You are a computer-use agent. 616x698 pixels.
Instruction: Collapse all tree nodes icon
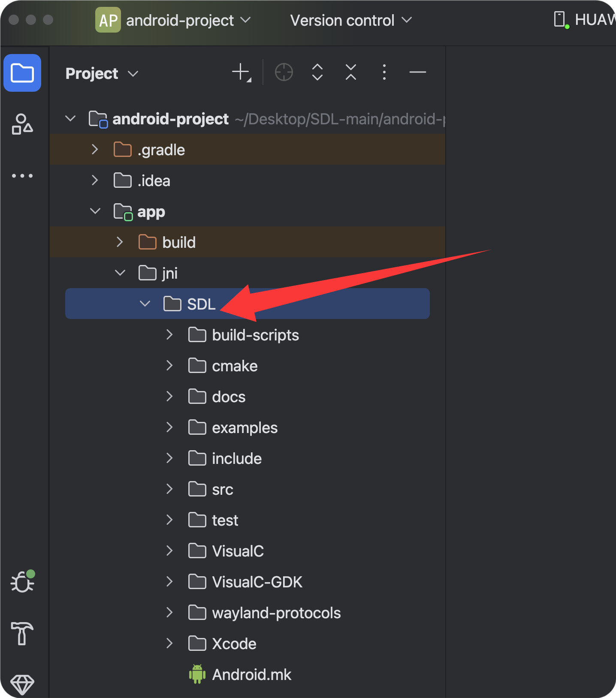pos(351,72)
